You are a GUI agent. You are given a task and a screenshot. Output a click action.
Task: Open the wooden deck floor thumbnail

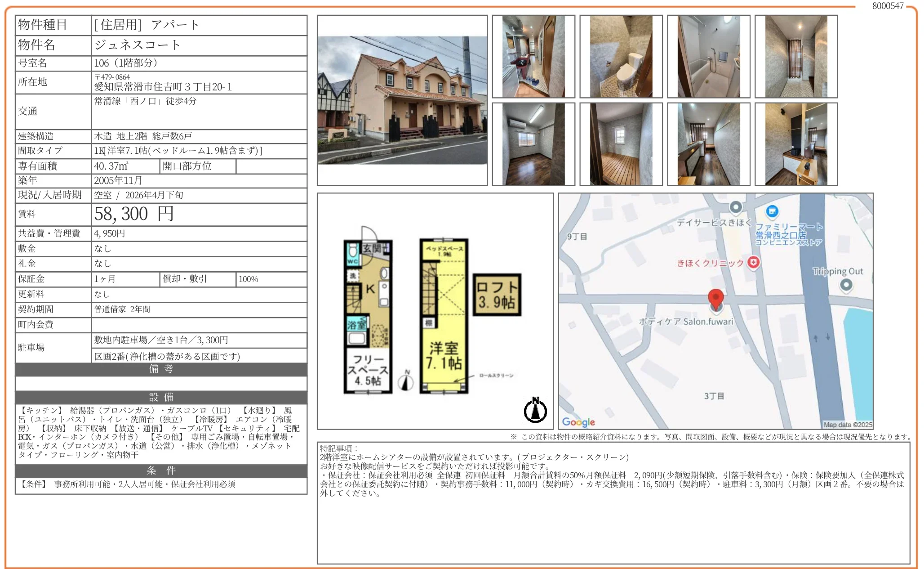[x=621, y=144]
